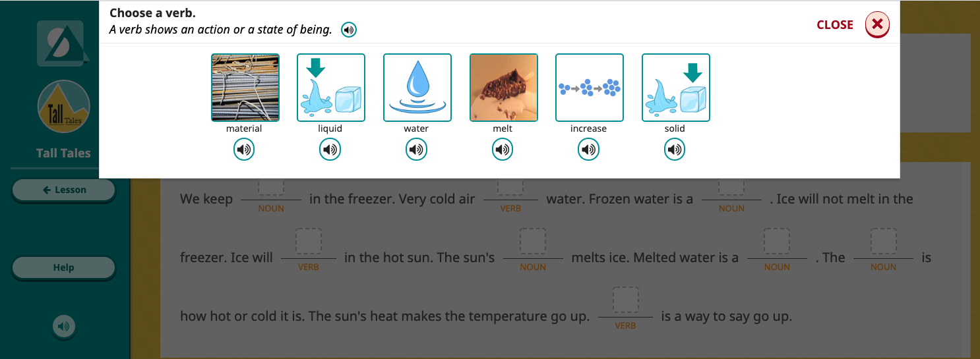The image size is (980, 359).
Task: Select the melt picture card
Action: (503, 88)
